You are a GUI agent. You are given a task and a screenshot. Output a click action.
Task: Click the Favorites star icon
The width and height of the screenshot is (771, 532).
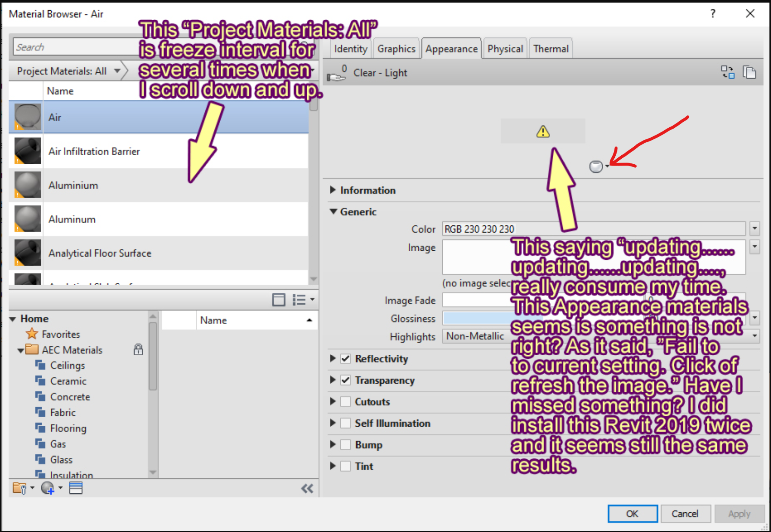pyautogui.click(x=31, y=334)
